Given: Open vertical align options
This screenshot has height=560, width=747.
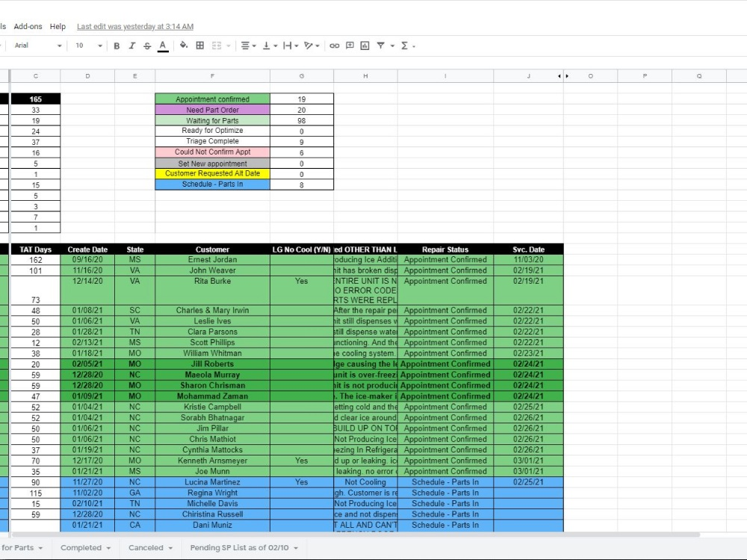Looking at the screenshot, I should coord(270,46).
